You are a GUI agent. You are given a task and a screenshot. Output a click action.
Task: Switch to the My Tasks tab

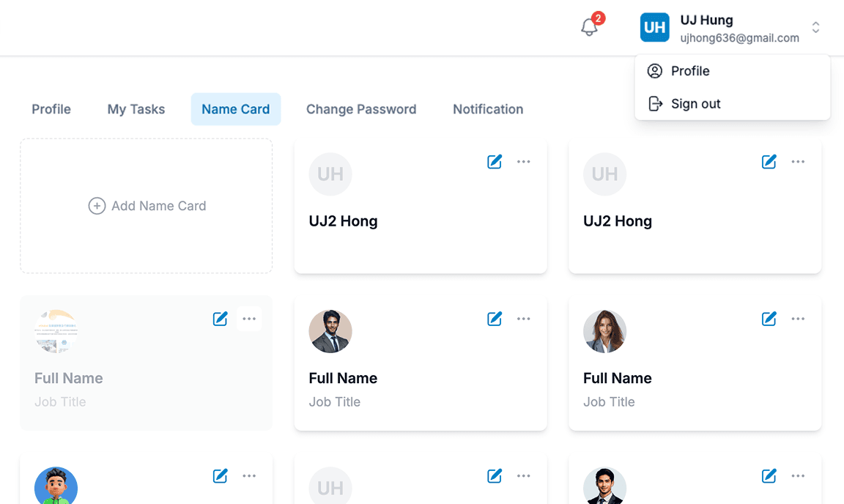[136, 109]
